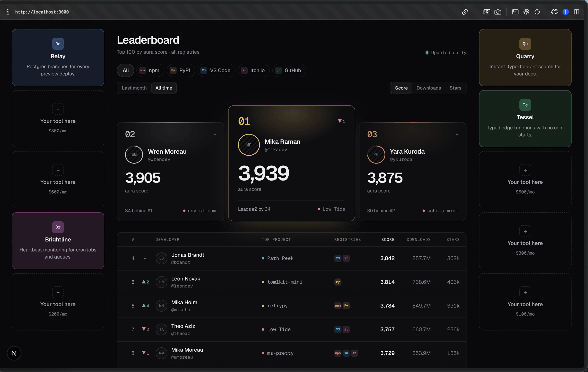
Task: Switch time range to Last month
Action: 134,88
